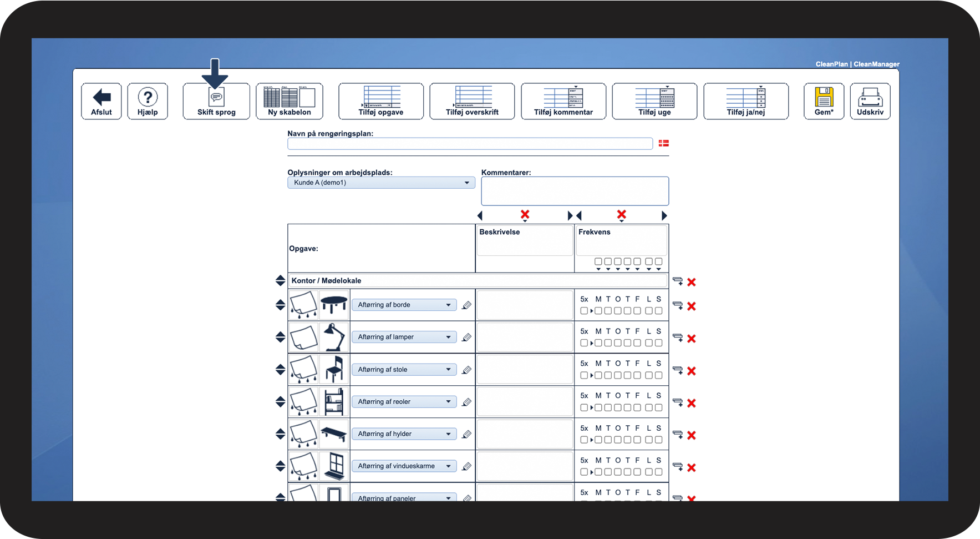Click the table picture in Aftørring af borde row

pos(334,305)
